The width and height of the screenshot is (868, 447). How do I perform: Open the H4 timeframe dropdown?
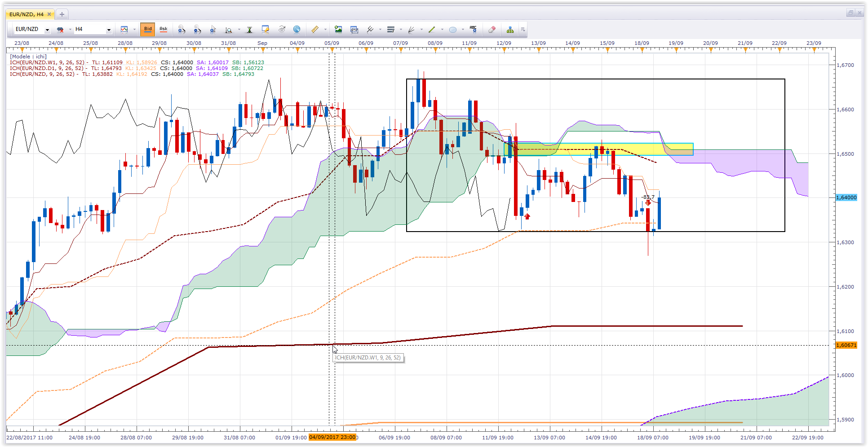(108, 30)
